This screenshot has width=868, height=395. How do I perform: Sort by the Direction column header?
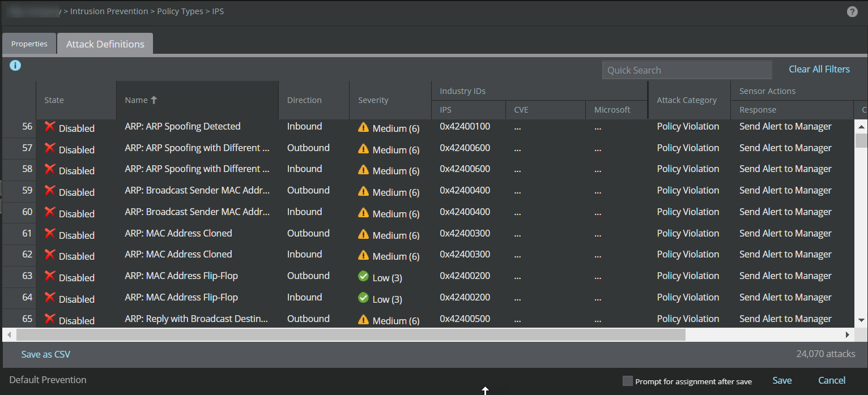pyautogui.click(x=314, y=100)
